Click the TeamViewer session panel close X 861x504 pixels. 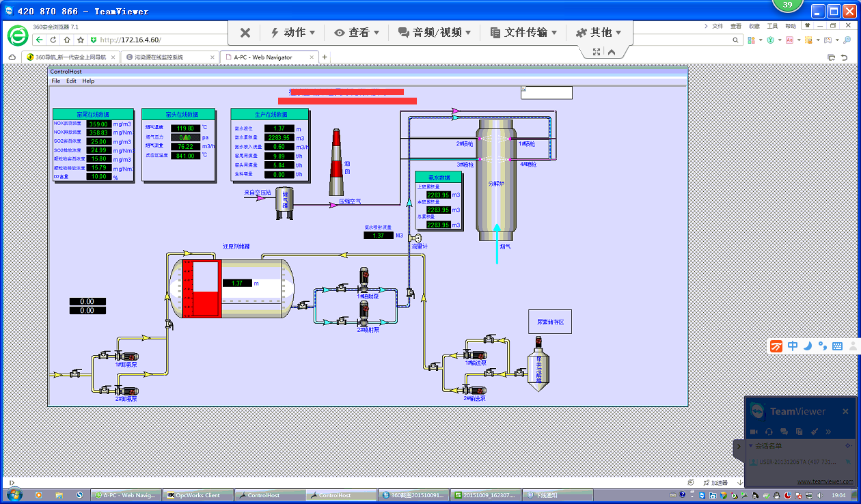pyautogui.click(x=845, y=412)
